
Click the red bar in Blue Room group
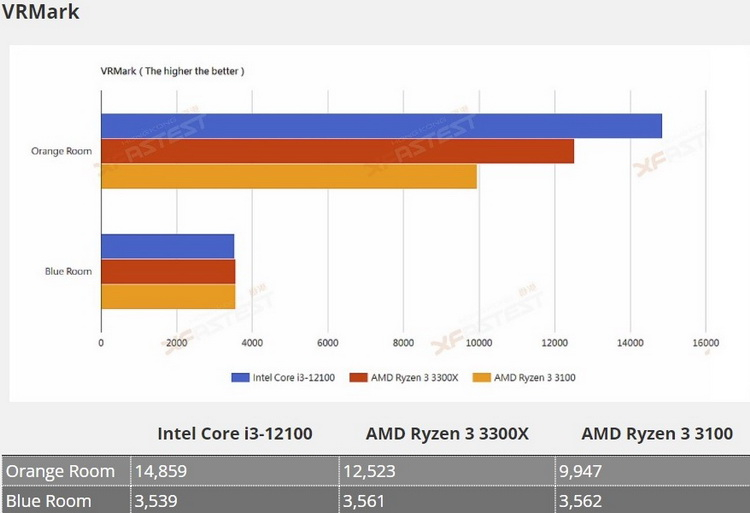pyautogui.click(x=167, y=271)
